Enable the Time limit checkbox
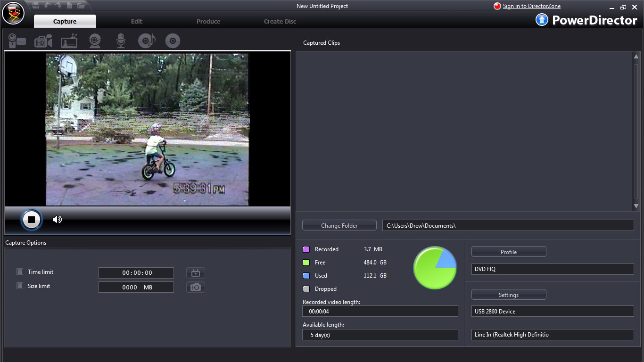Screen dimensions: 644x362 coord(20,271)
